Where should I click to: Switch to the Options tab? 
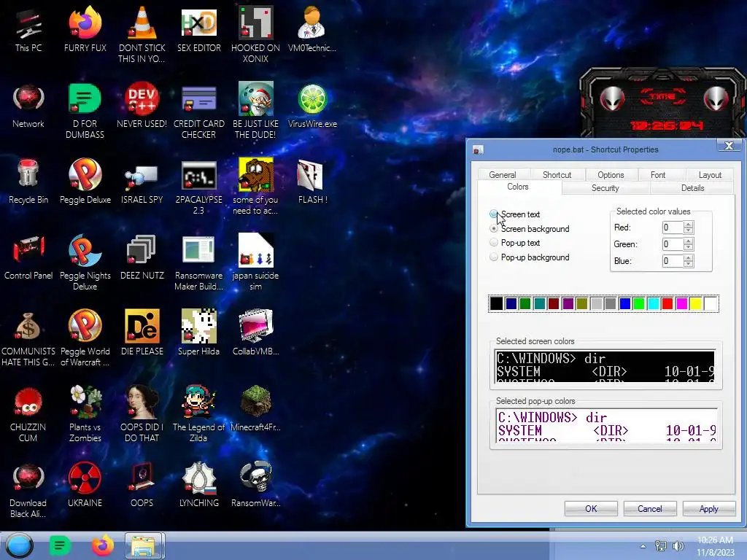pos(611,175)
